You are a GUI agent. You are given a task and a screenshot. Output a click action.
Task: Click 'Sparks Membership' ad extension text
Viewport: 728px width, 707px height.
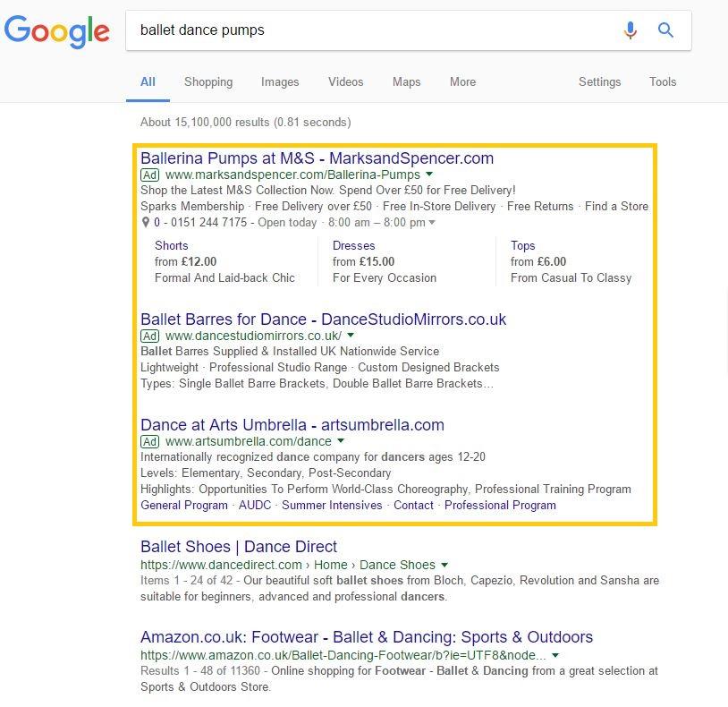click(192, 206)
